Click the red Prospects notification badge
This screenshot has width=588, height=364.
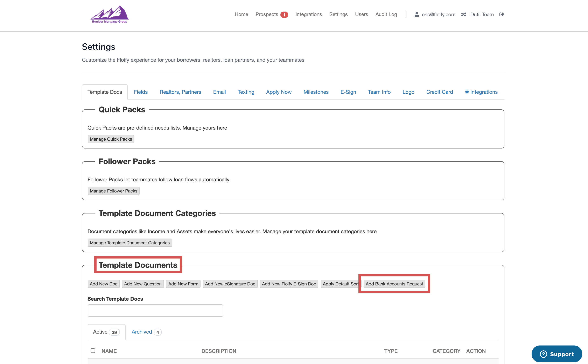284,15
